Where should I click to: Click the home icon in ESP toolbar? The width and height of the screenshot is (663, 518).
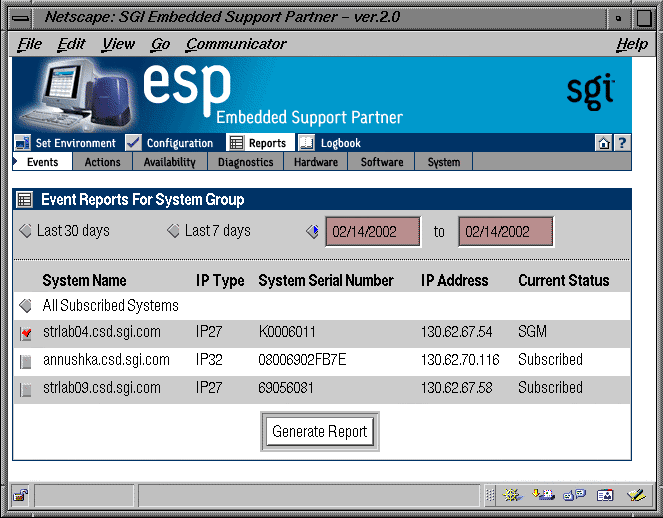pos(604,143)
